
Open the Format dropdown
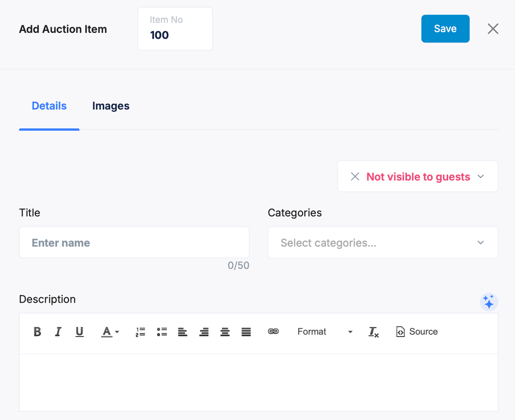coord(325,332)
